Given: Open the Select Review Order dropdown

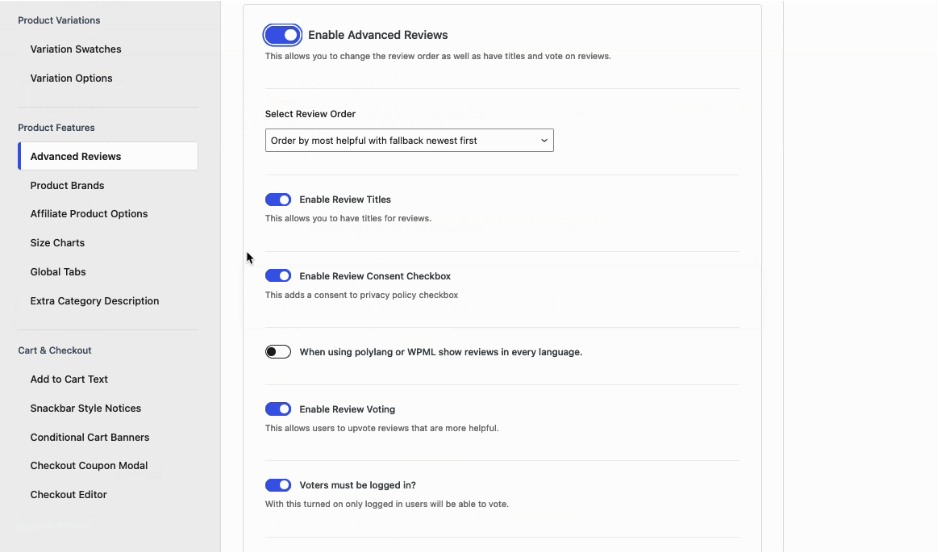Looking at the screenshot, I should [x=409, y=141].
